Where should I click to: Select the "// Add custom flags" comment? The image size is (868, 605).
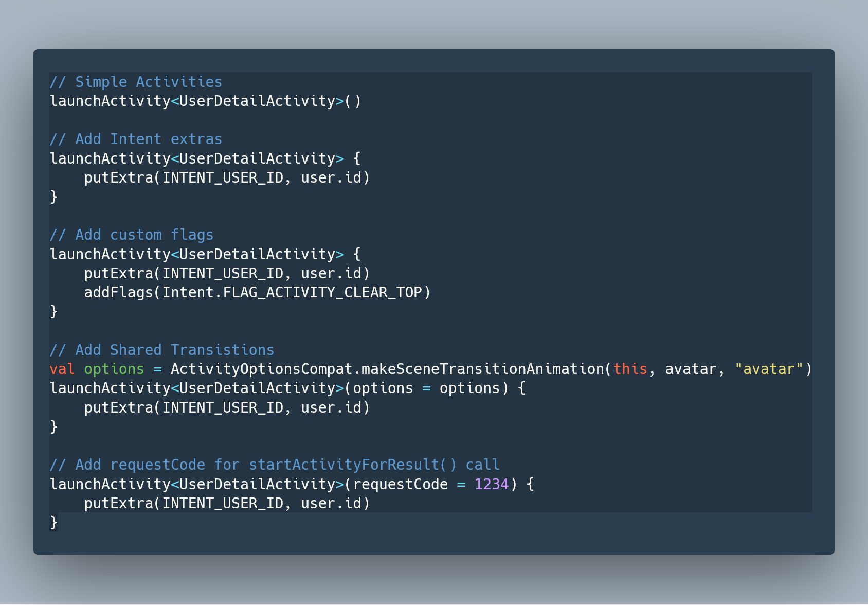point(132,235)
